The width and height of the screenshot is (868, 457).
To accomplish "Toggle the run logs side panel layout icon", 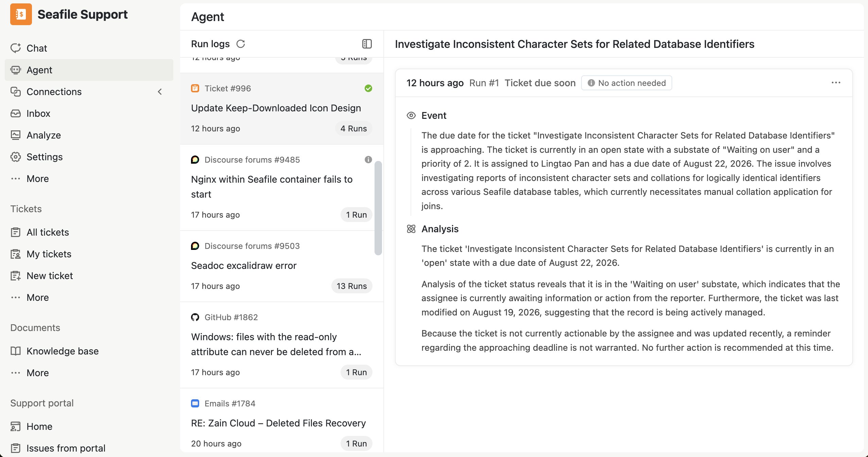I will [x=367, y=44].
